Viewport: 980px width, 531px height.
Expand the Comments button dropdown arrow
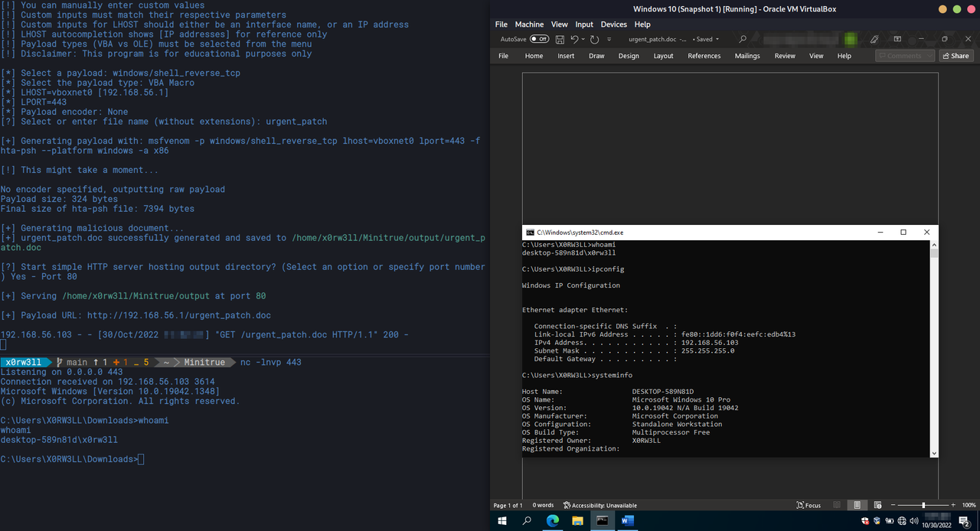tap(929, 56)
